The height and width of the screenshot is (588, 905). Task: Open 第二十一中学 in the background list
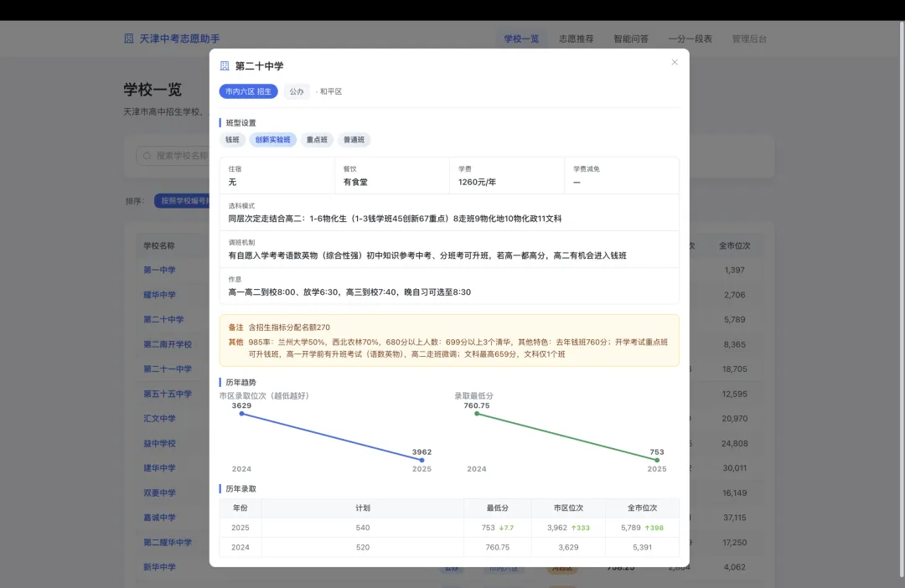[x=168, y=369]
